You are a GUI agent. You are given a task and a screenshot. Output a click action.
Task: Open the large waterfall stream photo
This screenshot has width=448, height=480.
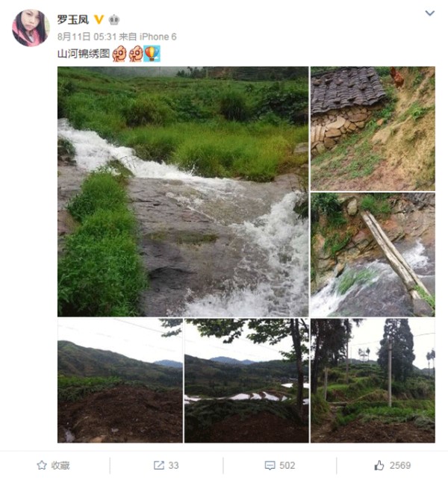pyautogui.click(x=183, y=191)
